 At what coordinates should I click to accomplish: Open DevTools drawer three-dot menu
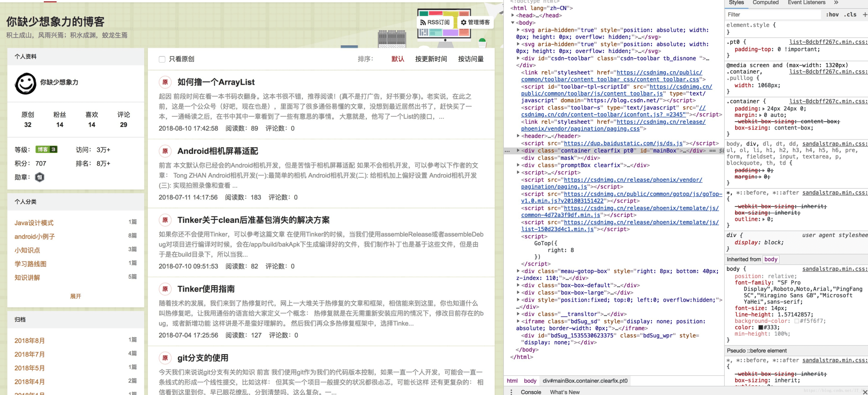pyautogui.click(x=511, y=392)
